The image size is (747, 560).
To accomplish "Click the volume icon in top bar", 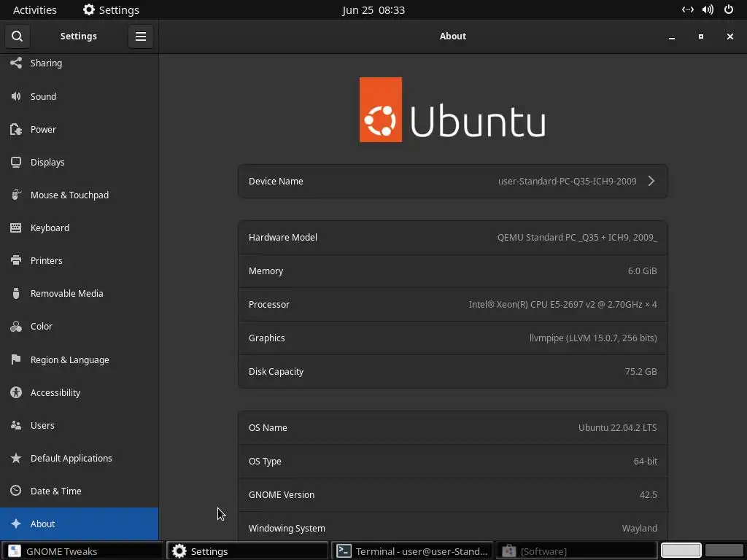I will (x=708, y=9).
